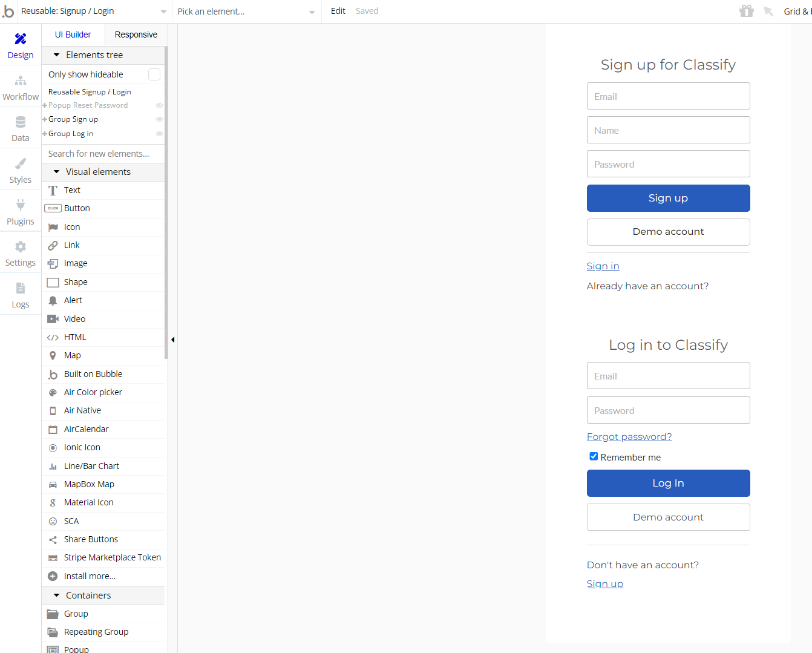Switch to the Responsive tab
Viewport: 812px width, 653px height.
tap(136, 34)
